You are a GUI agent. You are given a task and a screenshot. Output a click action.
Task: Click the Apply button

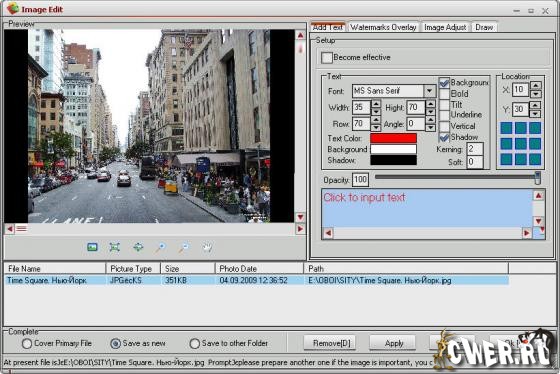(x=394, y=343)
